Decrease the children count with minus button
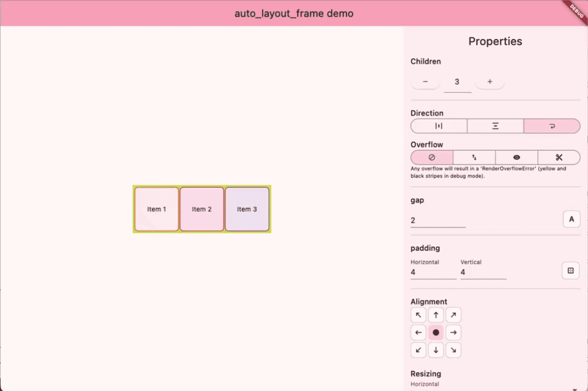The height and width of the screenshot is (391, 588). (x=425, y=82)
